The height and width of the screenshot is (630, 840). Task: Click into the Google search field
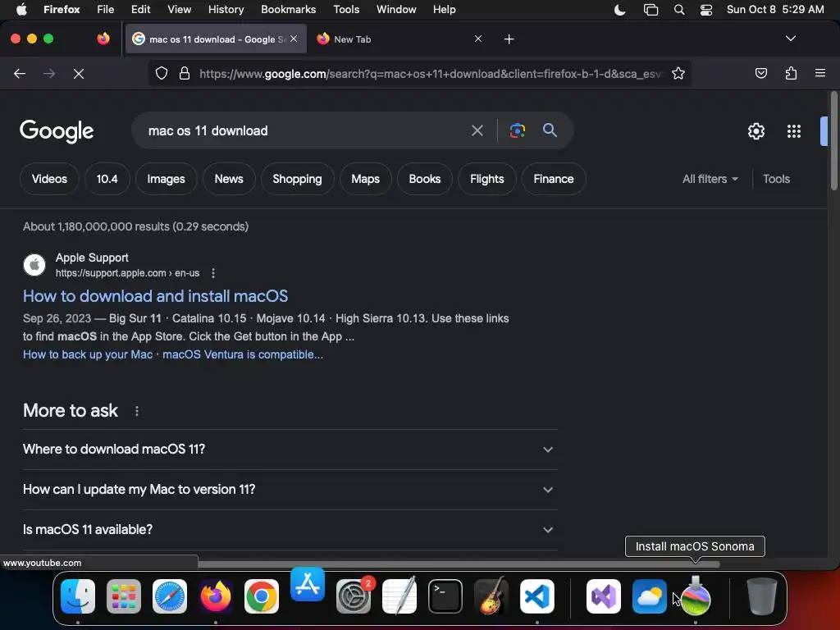[x=305, y=130]
